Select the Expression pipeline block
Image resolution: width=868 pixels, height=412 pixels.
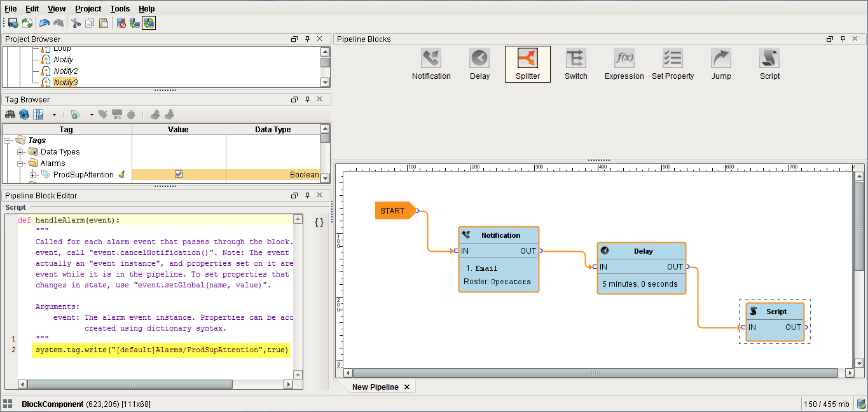tap(624, 64)
